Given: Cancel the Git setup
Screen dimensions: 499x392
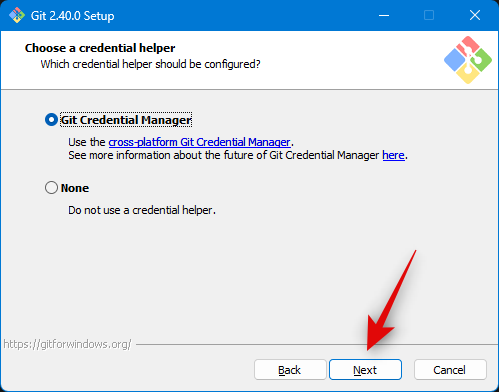Looking at the screenshot, I should [x=450, y=370].
